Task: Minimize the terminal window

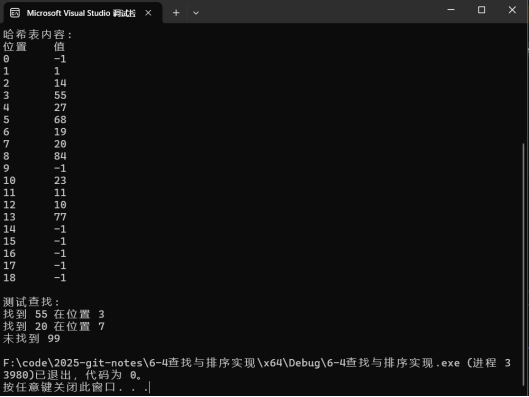Action: pos(451,10)
